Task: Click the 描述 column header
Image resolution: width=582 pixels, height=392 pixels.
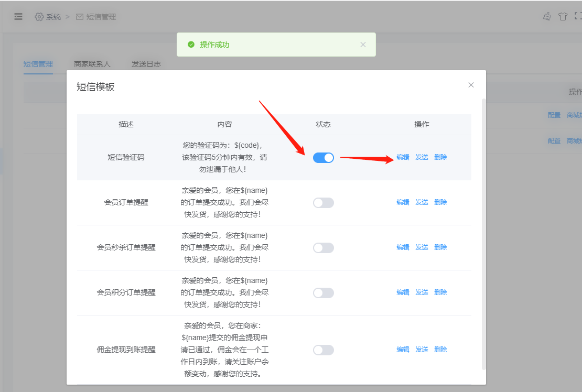Action: point(126,124)
